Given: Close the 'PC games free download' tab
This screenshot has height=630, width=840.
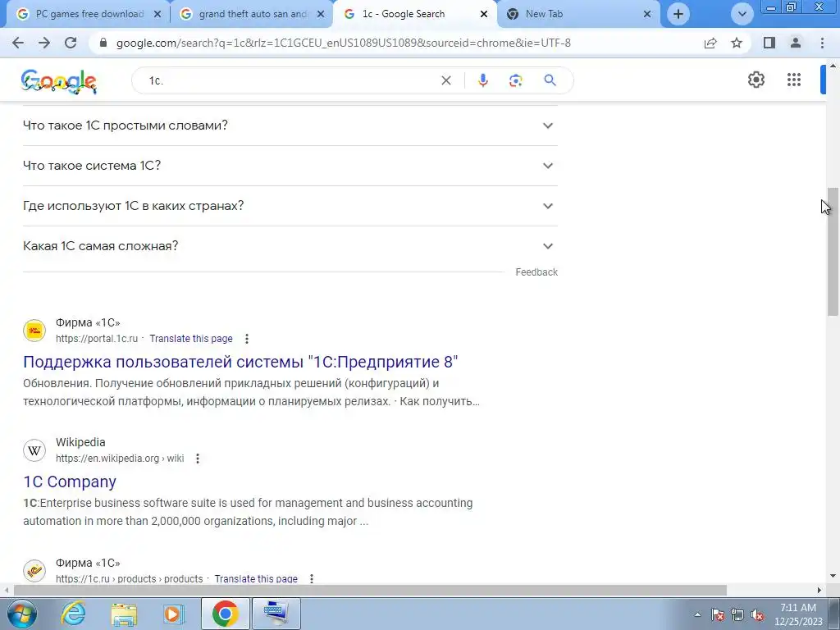Looking at the screenshot, I should [157, 15].
